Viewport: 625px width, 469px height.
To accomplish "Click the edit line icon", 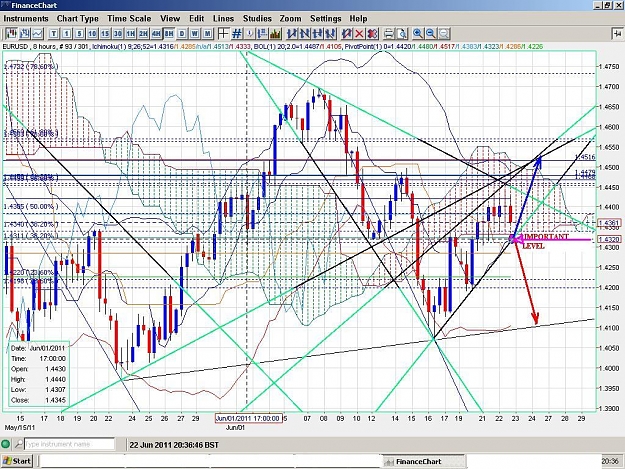I will click(x=347, y=33).
